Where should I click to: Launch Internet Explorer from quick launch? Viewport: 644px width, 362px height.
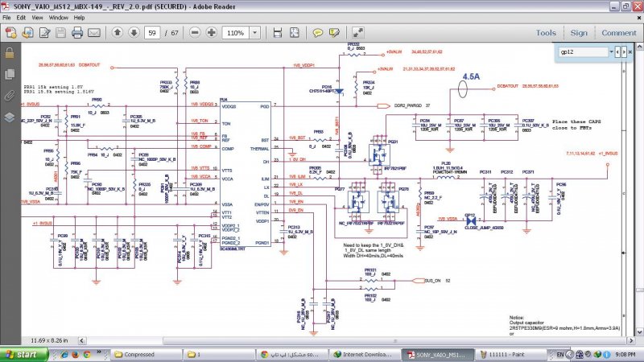(64, 354)
